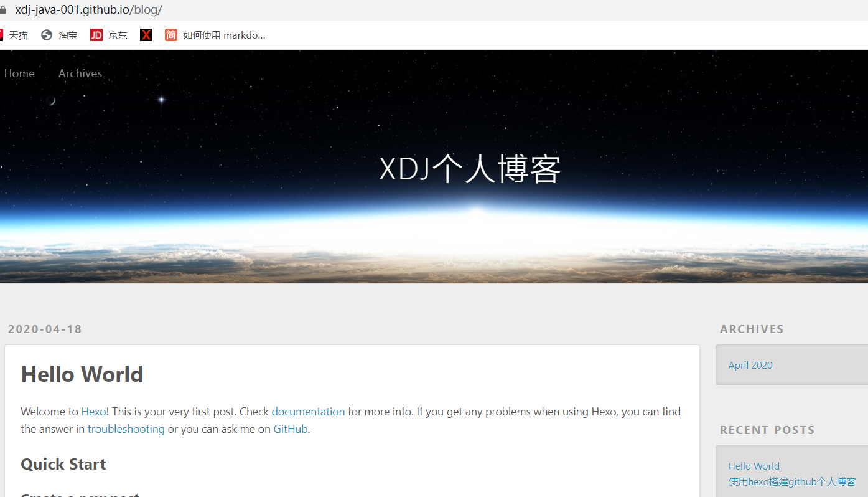The image size is (868, 497).
Task: Click the black X bookmark icon
Action: click(146, 35)
